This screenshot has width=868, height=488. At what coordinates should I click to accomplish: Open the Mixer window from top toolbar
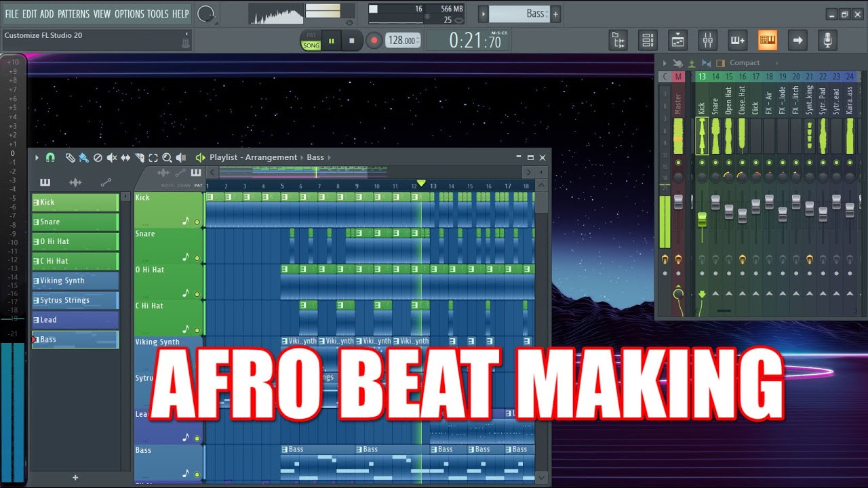[x=707, y=41]
